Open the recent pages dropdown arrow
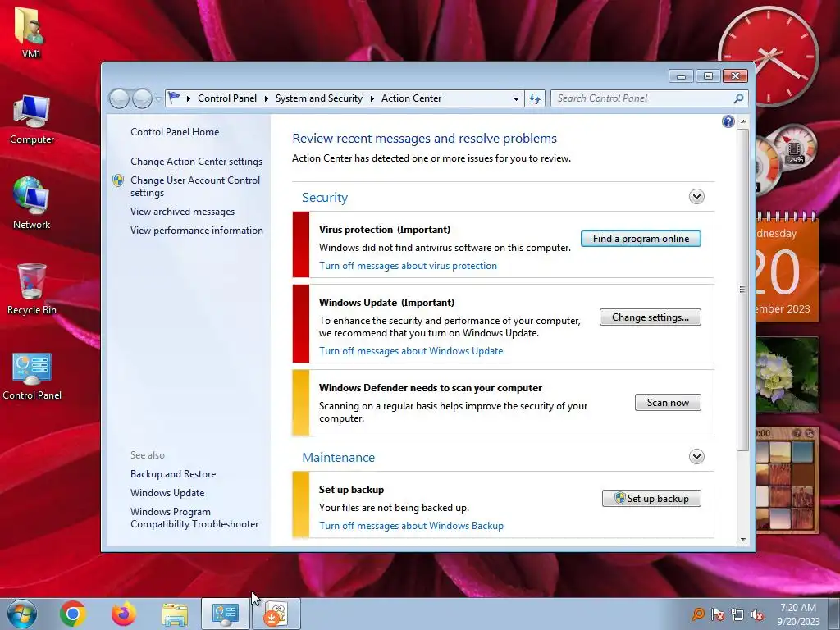Image resolution: width=840 pixels, height=630 pixels. (158, 99)
